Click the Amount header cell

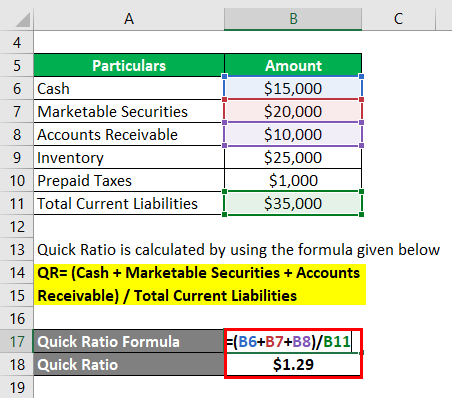[x=293, y=65]
